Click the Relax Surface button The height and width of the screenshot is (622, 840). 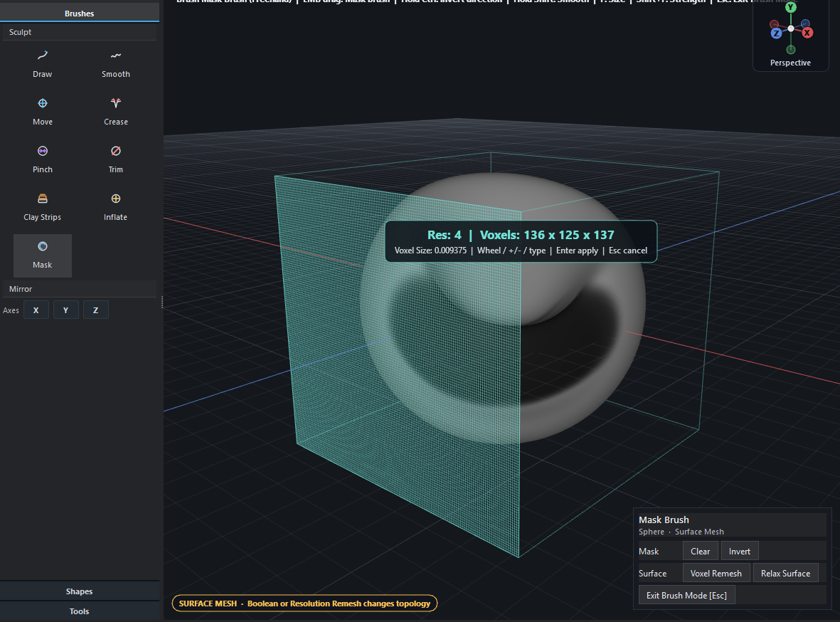pos(785,573)
